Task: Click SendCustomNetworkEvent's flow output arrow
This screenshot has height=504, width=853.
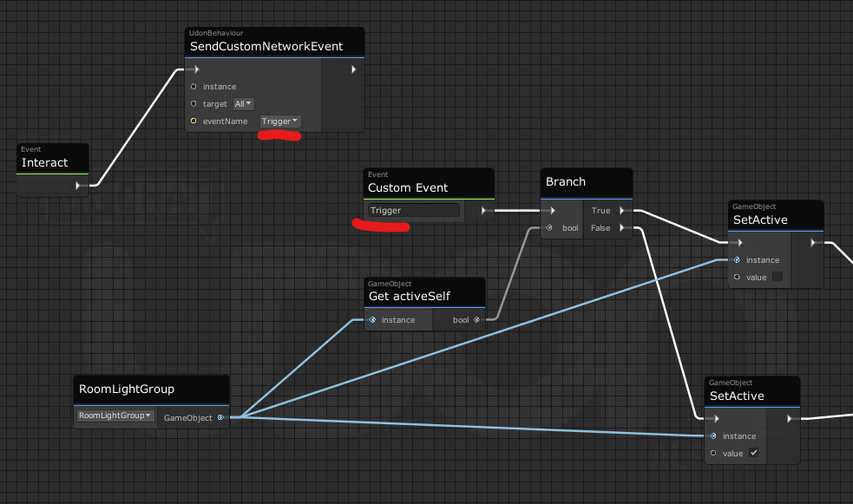Action: (353, 69)
